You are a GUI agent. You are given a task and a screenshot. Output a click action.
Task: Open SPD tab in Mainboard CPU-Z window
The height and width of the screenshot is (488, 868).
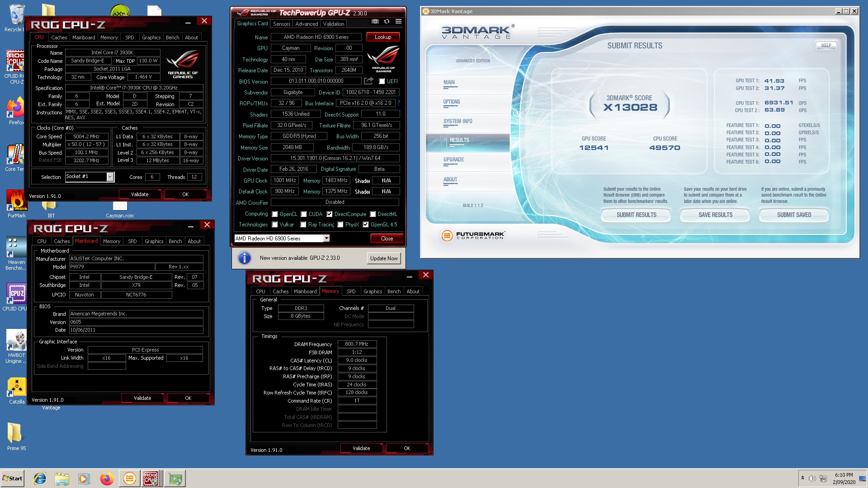[132, 241]
